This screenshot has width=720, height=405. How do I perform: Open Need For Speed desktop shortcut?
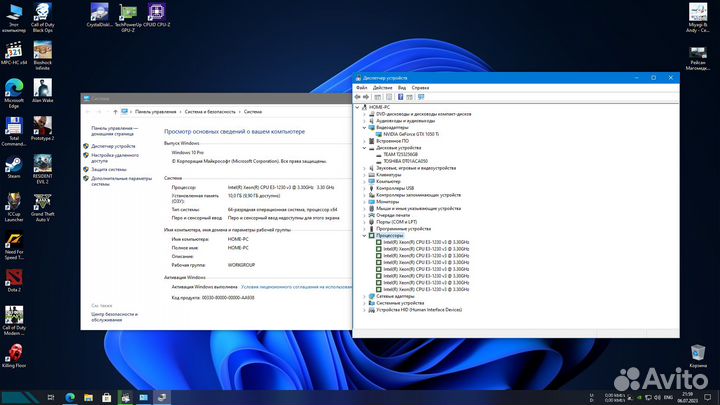tap(14, 246)
